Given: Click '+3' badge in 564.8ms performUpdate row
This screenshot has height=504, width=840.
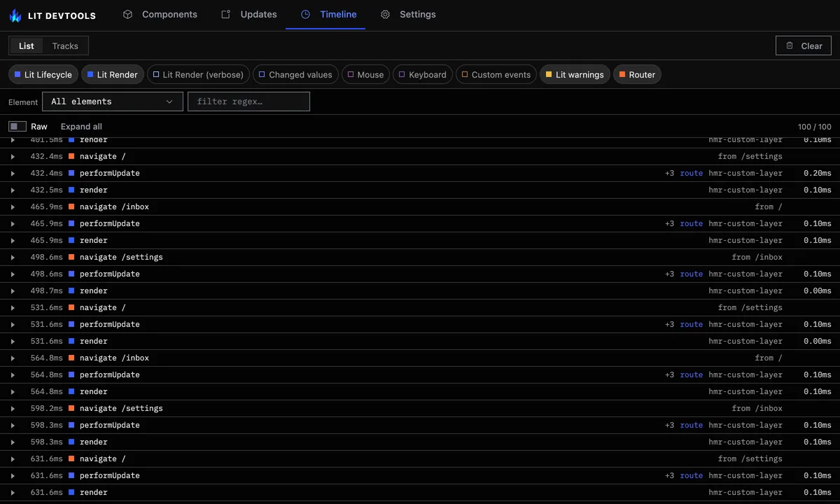Looking at the screenshot, I should (670, 375).
